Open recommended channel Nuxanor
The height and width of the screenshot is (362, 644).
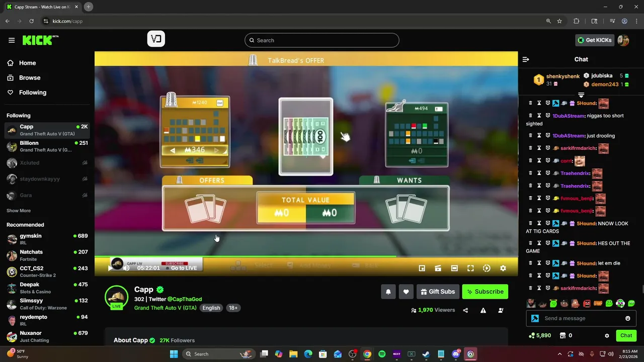point(47,336)
